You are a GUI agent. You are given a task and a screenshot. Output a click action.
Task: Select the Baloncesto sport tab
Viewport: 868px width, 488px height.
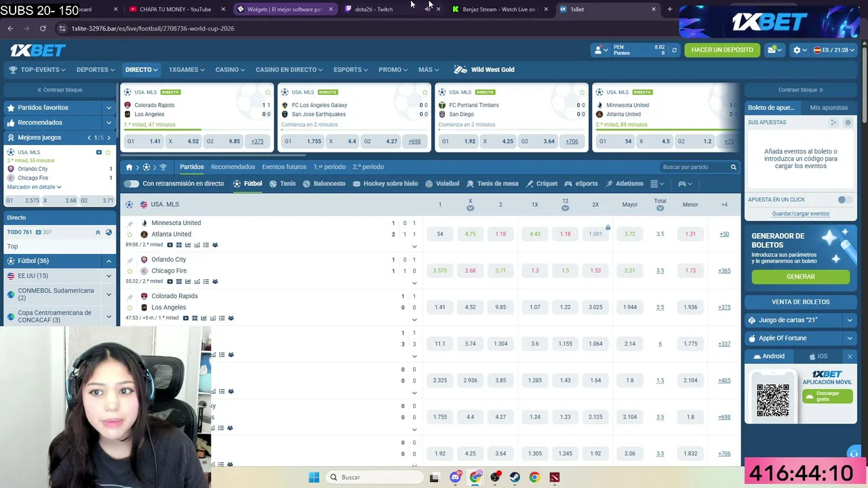click(324, 184)
